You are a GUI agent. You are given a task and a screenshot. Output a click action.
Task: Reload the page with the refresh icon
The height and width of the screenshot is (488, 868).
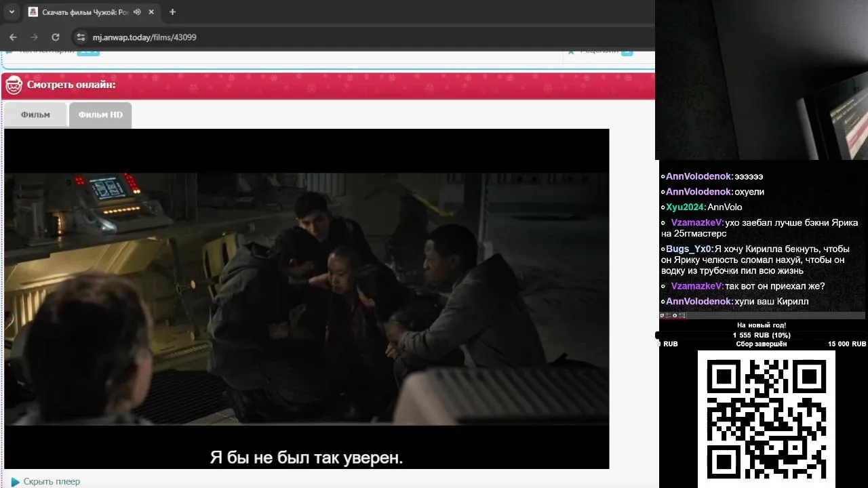tap(56, 37)
